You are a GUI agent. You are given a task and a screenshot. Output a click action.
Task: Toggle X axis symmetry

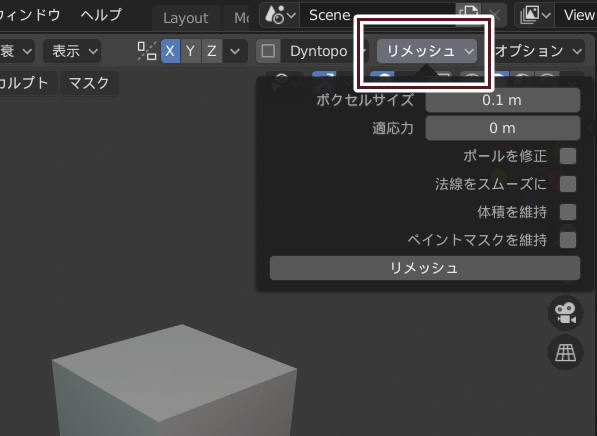(x=170, y=51)
